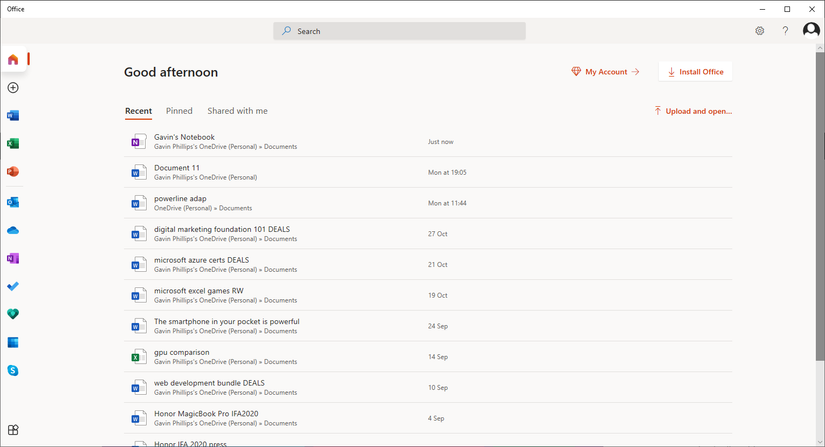This screenshot has width=825, height=447.
Task: Launch PowerPoint from the sidebar
Action: point(13,171)
